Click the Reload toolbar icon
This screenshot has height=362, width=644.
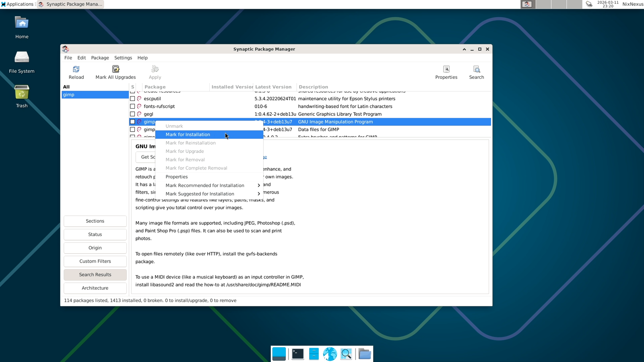coord(76,72)
